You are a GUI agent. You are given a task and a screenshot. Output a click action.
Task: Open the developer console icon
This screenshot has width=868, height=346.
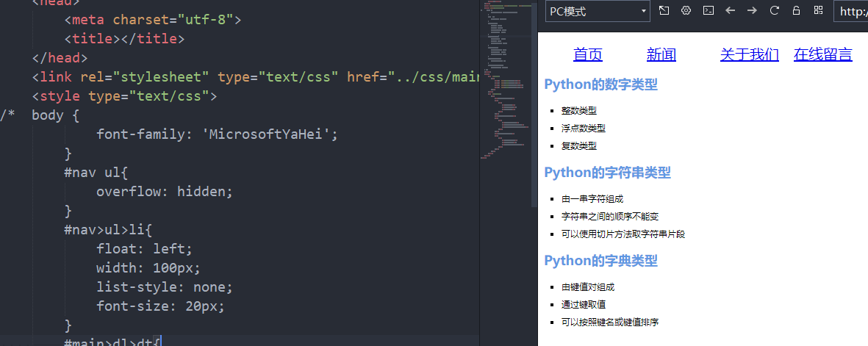pos(708,10)
